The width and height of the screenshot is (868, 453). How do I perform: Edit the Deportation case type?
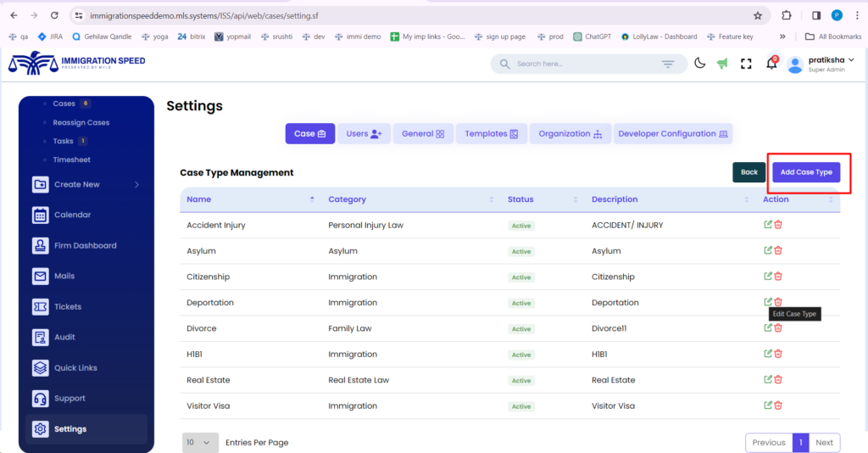[x=768, y=302]
